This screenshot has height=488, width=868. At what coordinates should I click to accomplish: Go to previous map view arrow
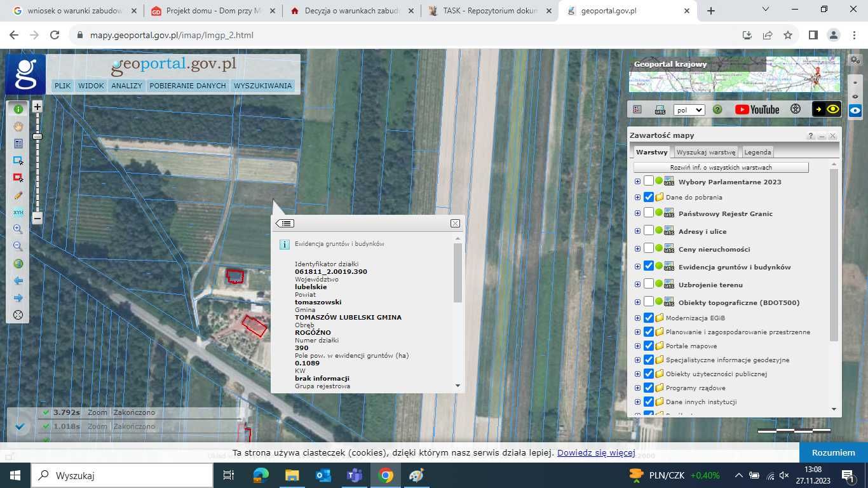coord(18,281)
